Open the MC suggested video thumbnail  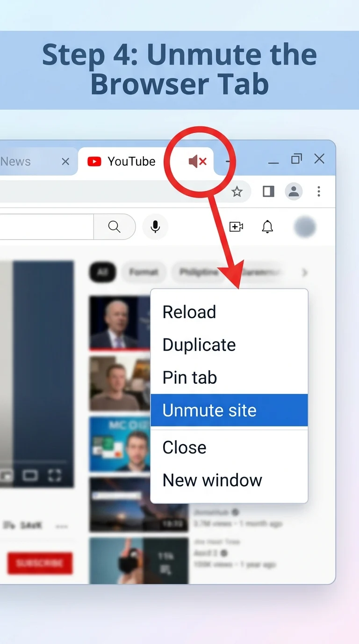tap(120, 444)
